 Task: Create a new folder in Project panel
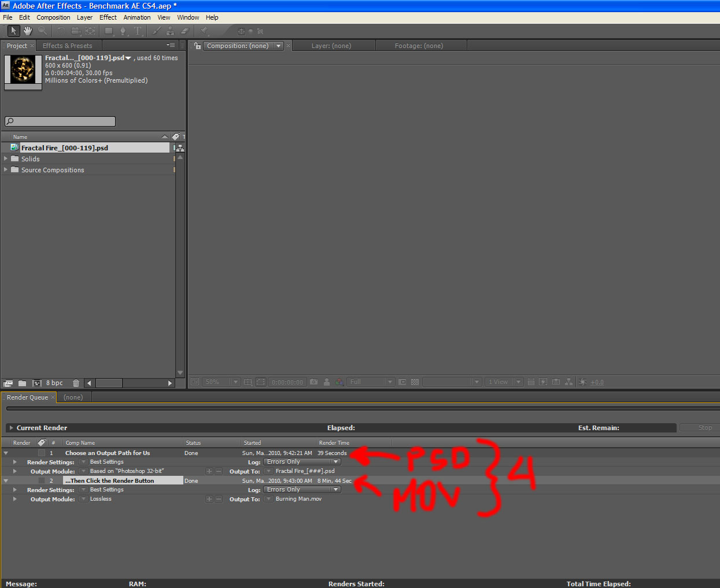[22, 383]
